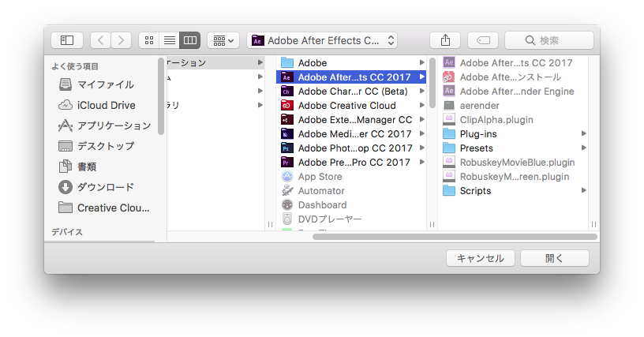Screen dimensions: 644x337
Task: Select the highlighted Adobe After Effects CC 2017 folder
Action: [351, 77]
